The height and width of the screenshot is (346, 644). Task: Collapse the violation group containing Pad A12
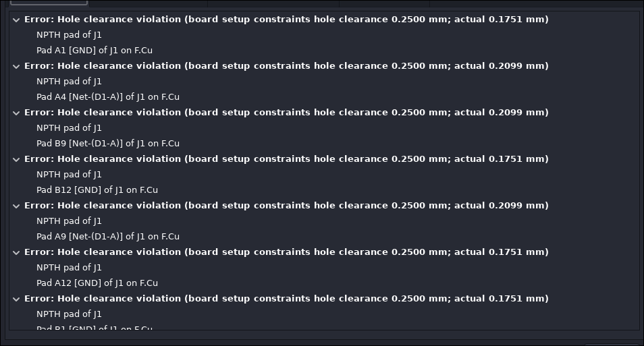click(x=16, y=252)
